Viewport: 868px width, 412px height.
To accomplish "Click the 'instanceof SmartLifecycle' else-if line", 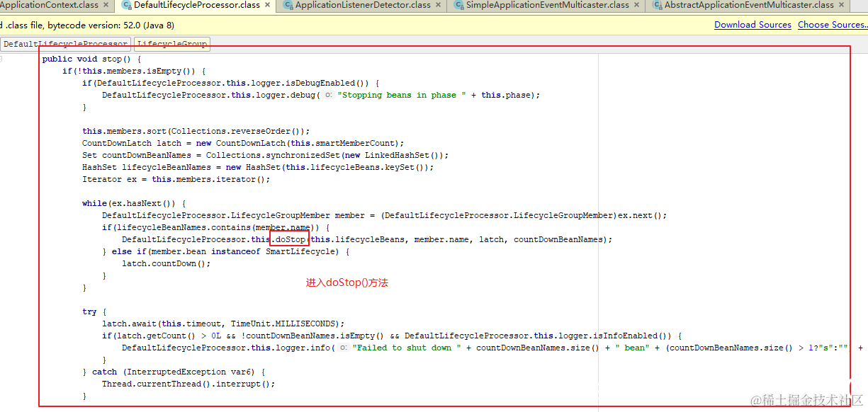I will (x=226, y=251).
